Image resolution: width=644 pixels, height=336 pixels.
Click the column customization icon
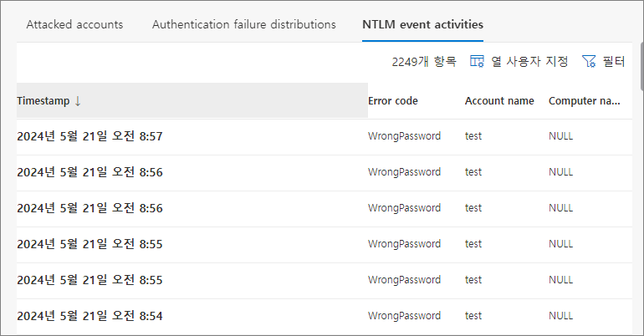[x=477, y=62]
